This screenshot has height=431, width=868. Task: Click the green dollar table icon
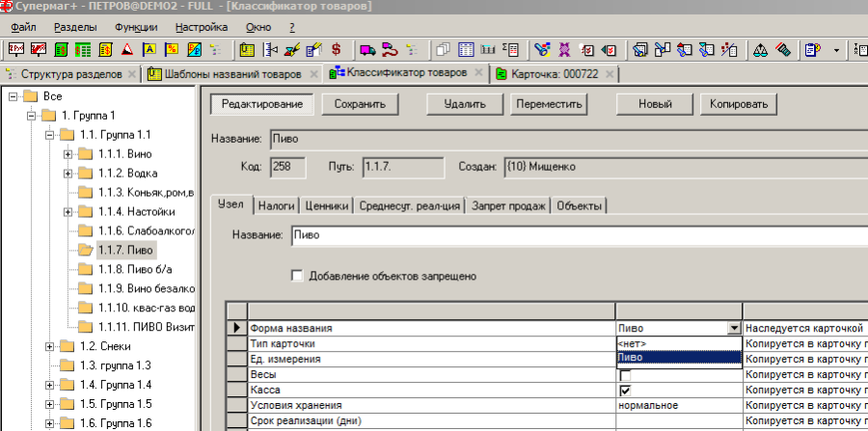point(83,50)
